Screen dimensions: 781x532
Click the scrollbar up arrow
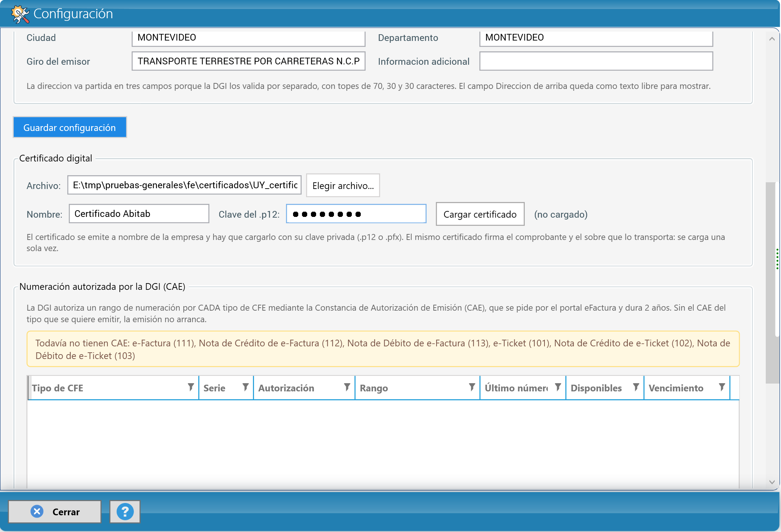pos(772,39)
